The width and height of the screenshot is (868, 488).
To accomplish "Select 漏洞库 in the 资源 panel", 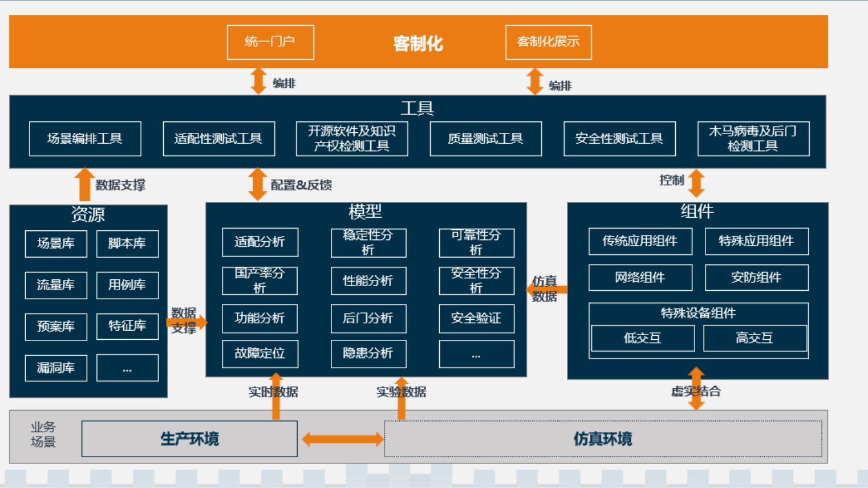I will tap(56, 368).
